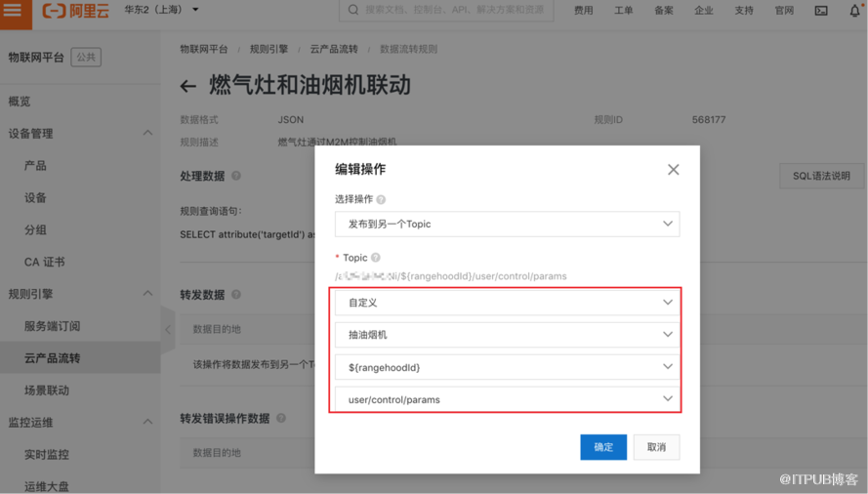Click the 确定 confirm button

click(x=603, y=447)
